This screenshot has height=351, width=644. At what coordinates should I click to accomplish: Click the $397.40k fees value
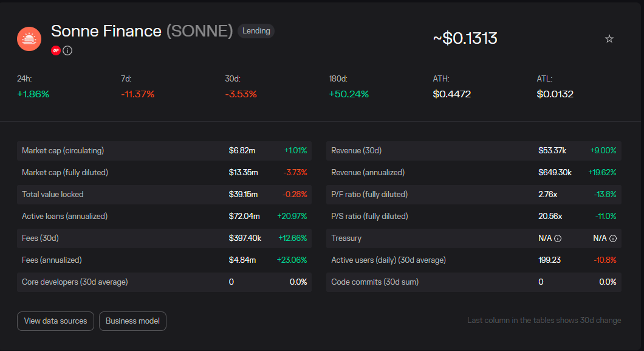[245, 238]
